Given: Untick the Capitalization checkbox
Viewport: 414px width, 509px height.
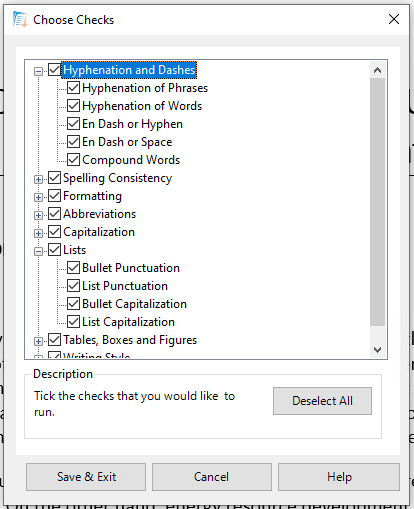Looking at the screenshot, I should coord(54,232).
